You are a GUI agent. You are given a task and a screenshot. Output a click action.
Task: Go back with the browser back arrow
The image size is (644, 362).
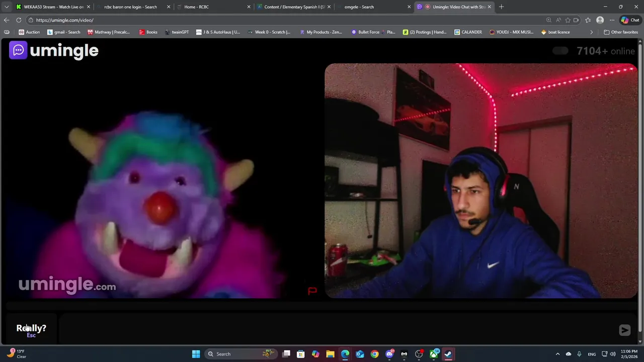7,20
